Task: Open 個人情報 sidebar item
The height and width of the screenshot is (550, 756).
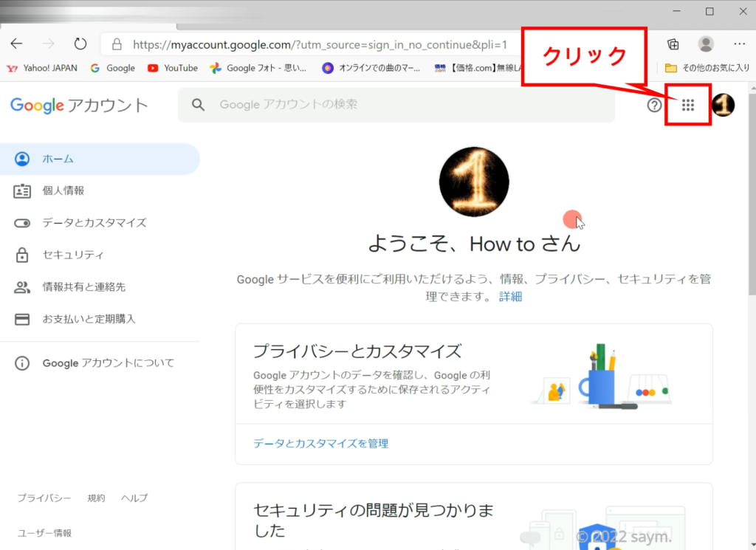Action: pyautogui.click(x=63, y=190)
